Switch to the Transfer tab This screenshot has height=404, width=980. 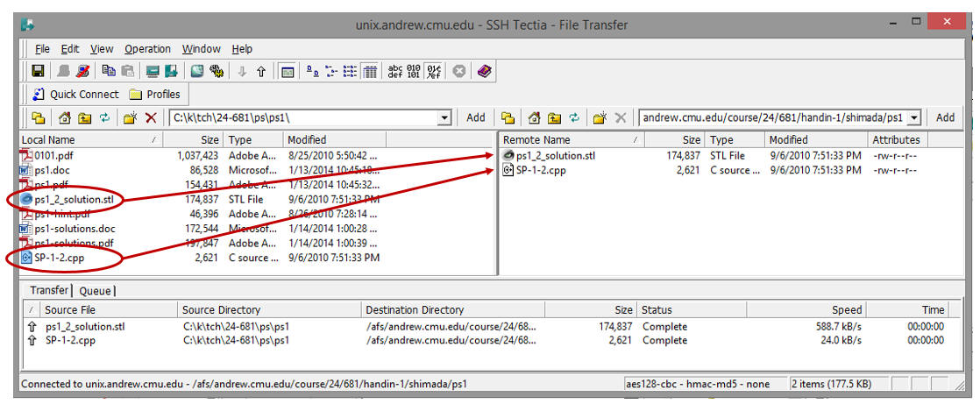tap(49, 290)
